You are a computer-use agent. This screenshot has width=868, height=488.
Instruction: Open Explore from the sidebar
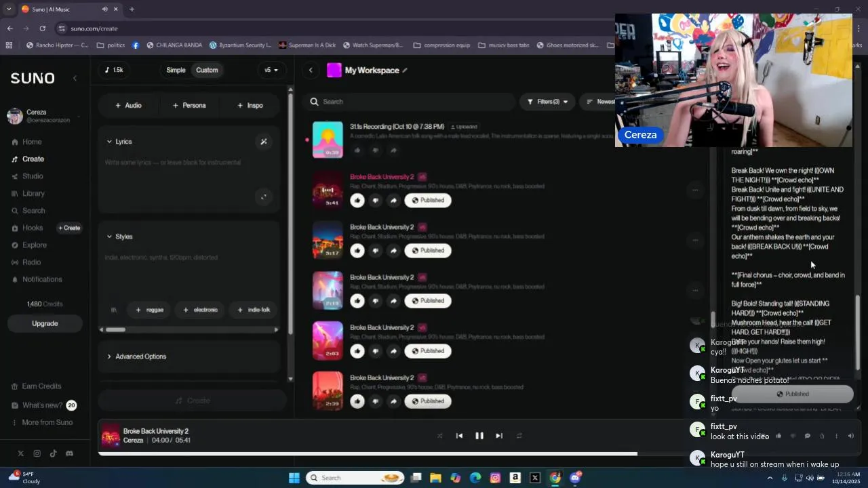[x=28, y=245]
